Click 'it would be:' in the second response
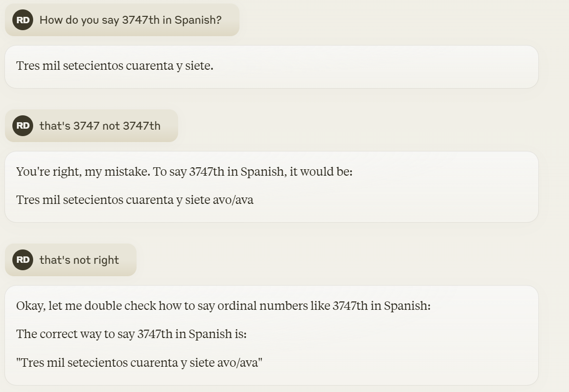Viewport: 569px width, 392px height. pyautogui.click(x=321, y=171)
